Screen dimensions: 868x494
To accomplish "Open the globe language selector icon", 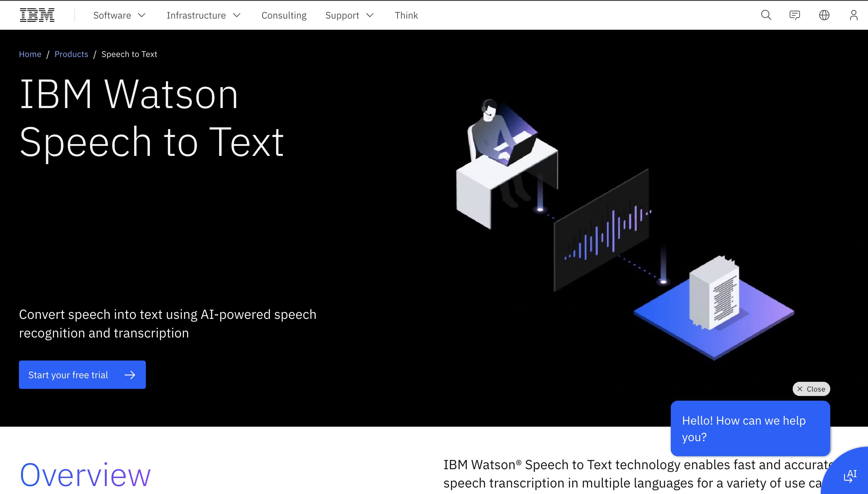I will pos(824,15).
